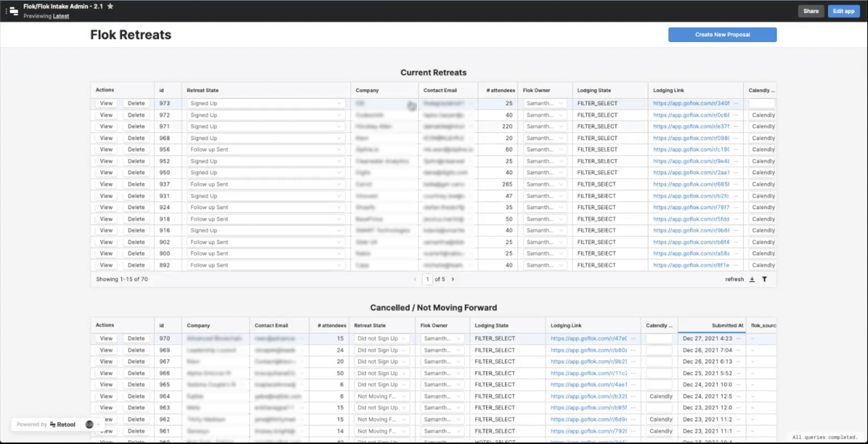Image resolution: width=868 pixels, height=444 pixels.
Task: Open ellipsis beside lodging link row 956
Action: point(737,150)
